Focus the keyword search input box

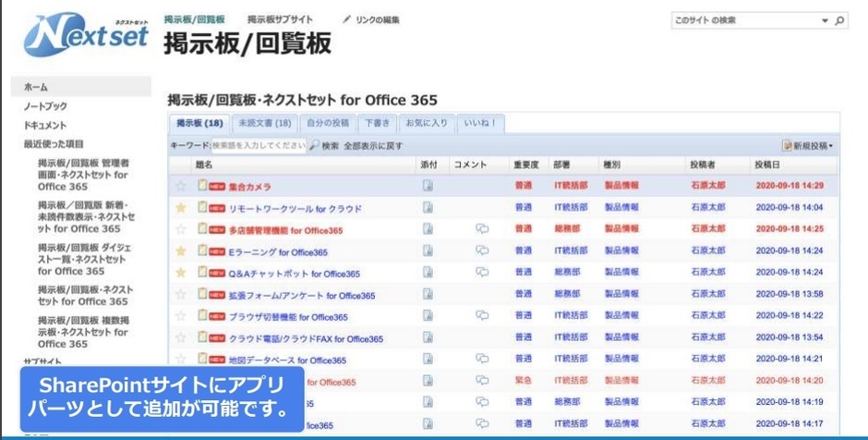pyautogui.click(x=259, y=146)
